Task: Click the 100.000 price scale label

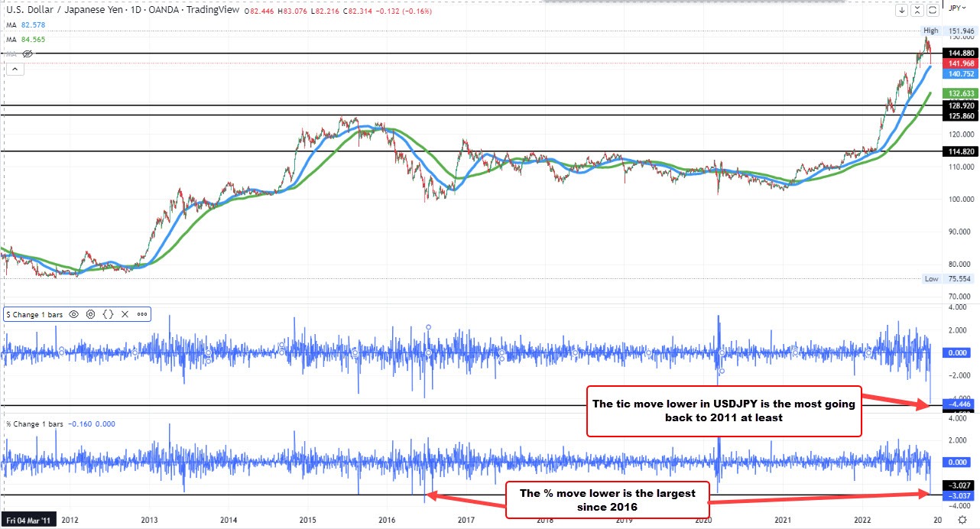Action: (961, 199)
